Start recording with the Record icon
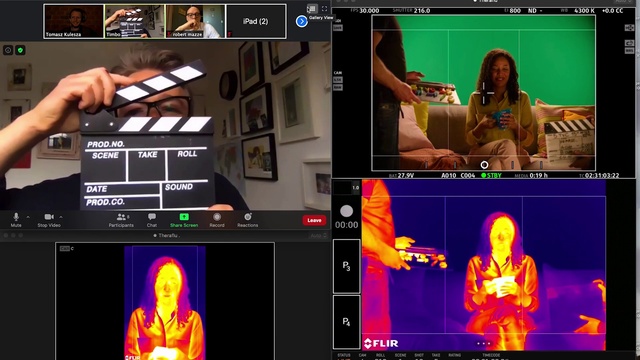640x360 pixels. pos(217,217)
